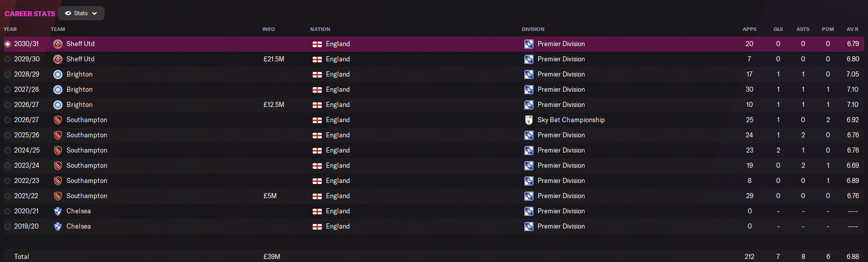Click the Sky Bet Championship league icon
This screenshot has width=868, height=262.
click(x=528, y=120)
